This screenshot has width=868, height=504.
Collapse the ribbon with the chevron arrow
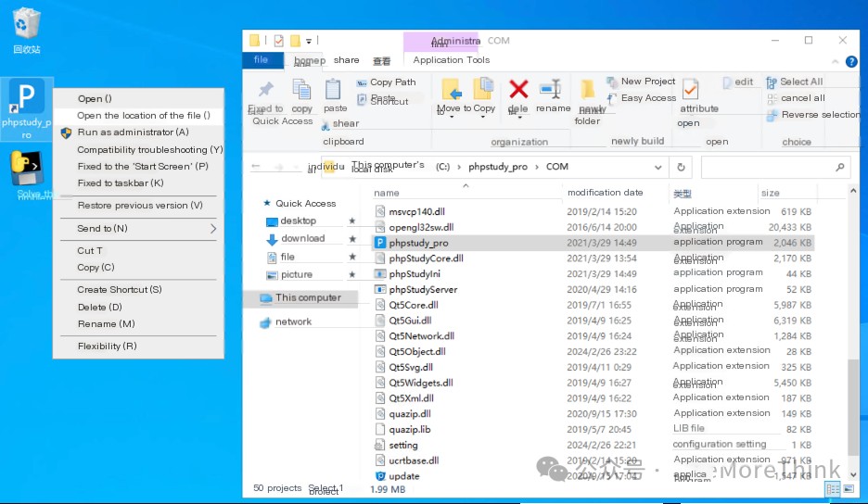[835, 61]
